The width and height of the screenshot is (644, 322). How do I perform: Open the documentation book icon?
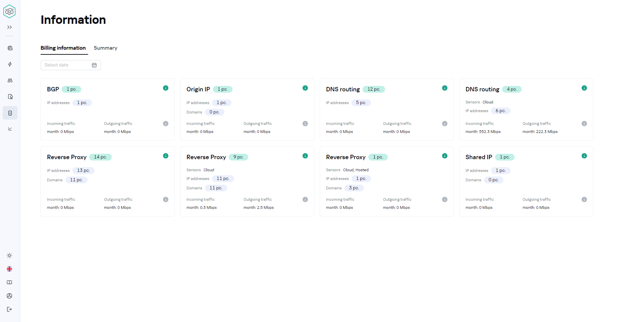point(9,282)
